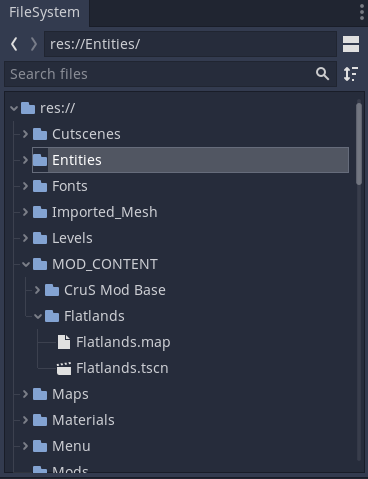
Task: Focus the Search files field
Action: (x=170, y=74)
